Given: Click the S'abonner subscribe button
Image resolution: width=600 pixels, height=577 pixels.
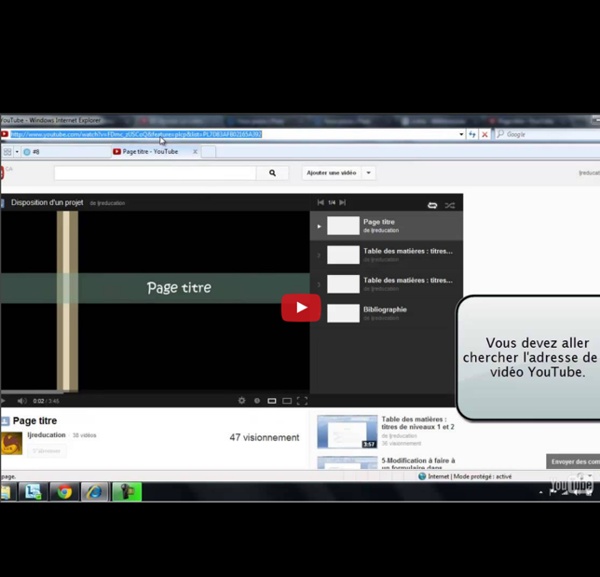Looking at the screenshot, I should (46, 451).
